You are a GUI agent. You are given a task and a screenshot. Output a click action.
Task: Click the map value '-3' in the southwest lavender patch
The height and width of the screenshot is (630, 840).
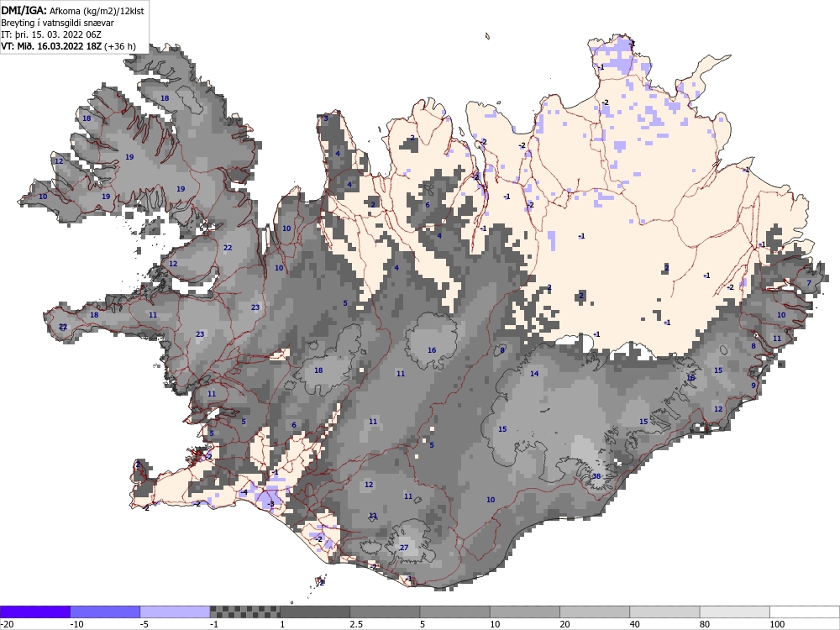pyautogui.click(x=270, y=503)
